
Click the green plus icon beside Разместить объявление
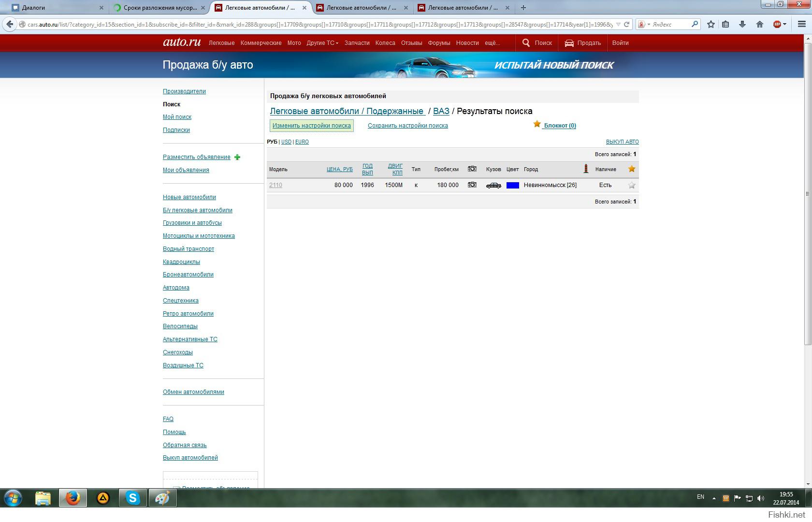237,157
